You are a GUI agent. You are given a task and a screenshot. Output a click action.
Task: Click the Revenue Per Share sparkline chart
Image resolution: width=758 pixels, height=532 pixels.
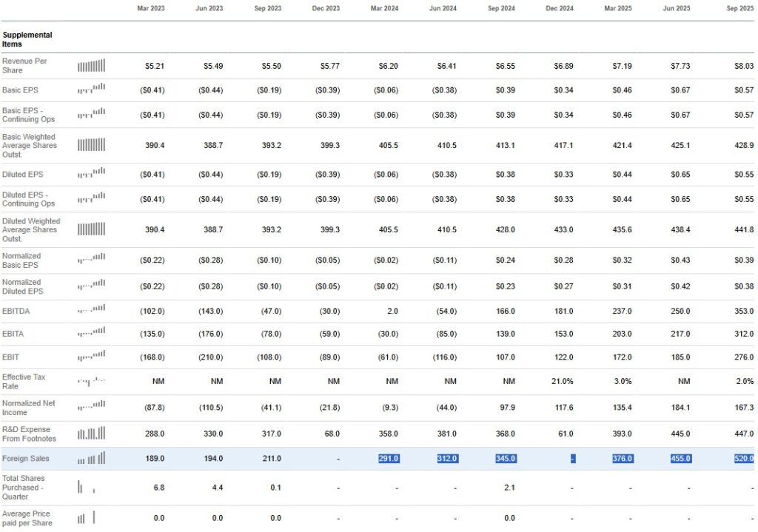point(91,66)
